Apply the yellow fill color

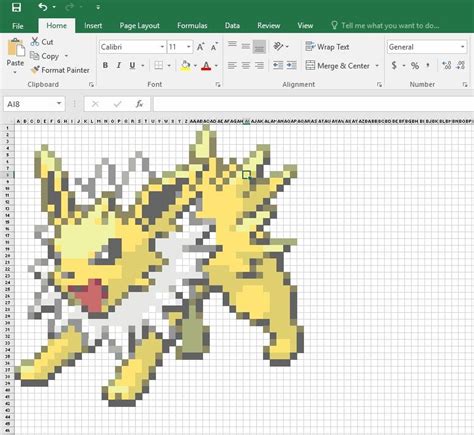(186, 66)
